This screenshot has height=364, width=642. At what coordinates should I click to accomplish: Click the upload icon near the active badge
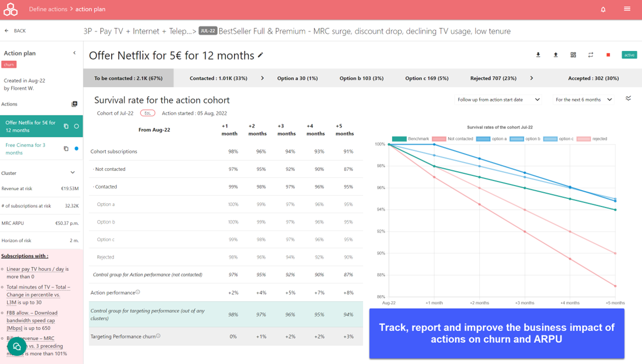(x=556, y=55)
